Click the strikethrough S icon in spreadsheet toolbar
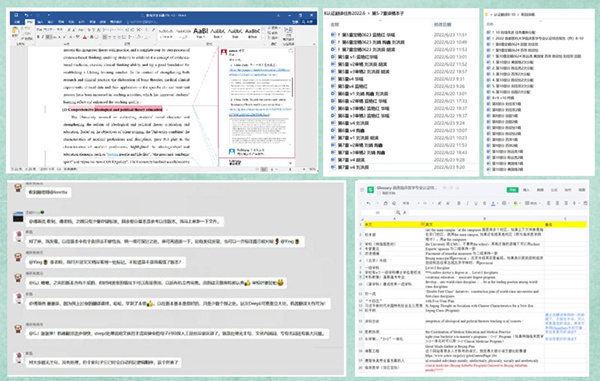600x381 pixels. point(484,203)
